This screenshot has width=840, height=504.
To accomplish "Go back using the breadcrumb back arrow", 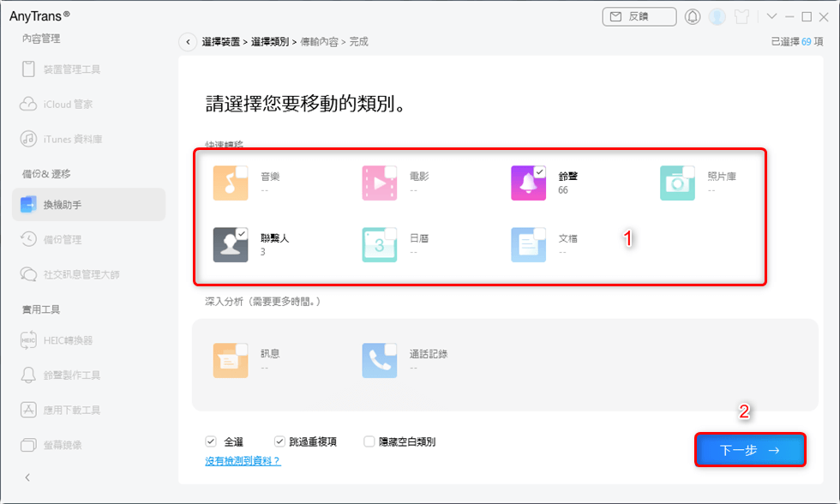I will (188, 40).
